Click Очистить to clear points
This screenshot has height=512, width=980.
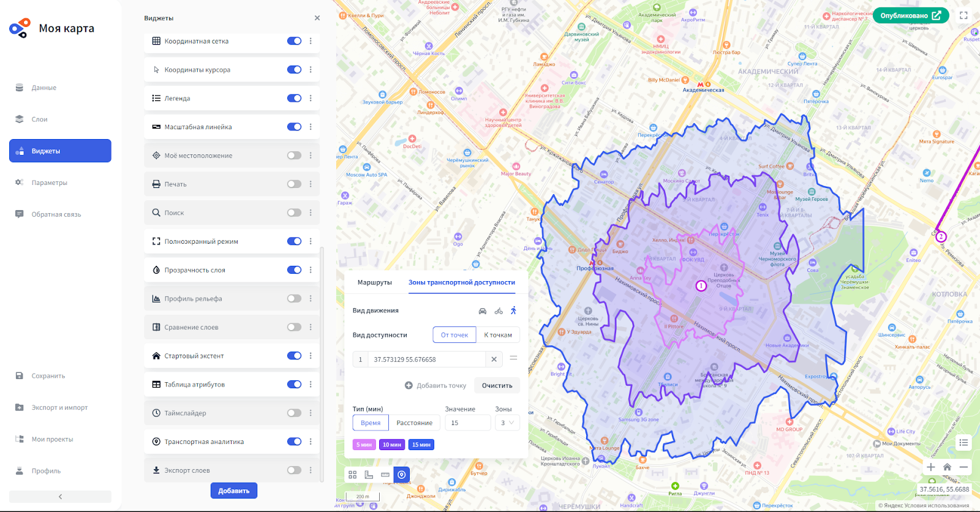click(x=497, y=385)
